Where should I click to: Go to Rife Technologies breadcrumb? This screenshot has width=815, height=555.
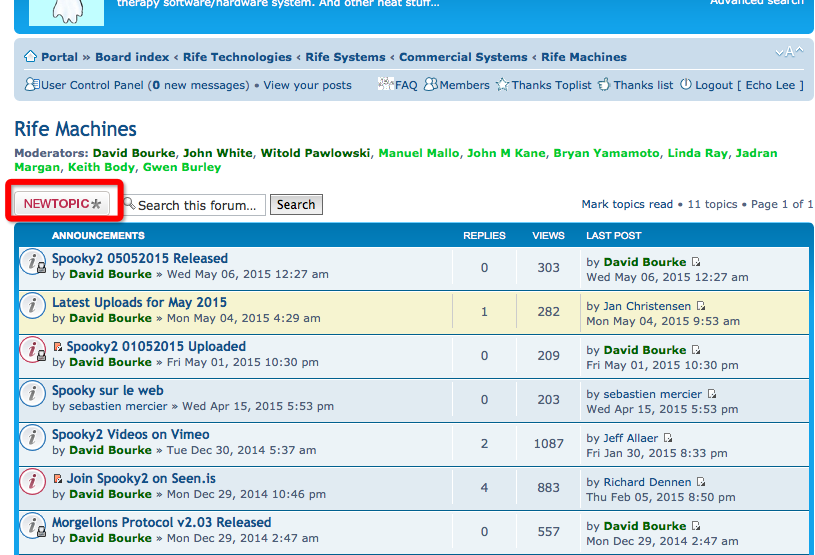[237, 57]
